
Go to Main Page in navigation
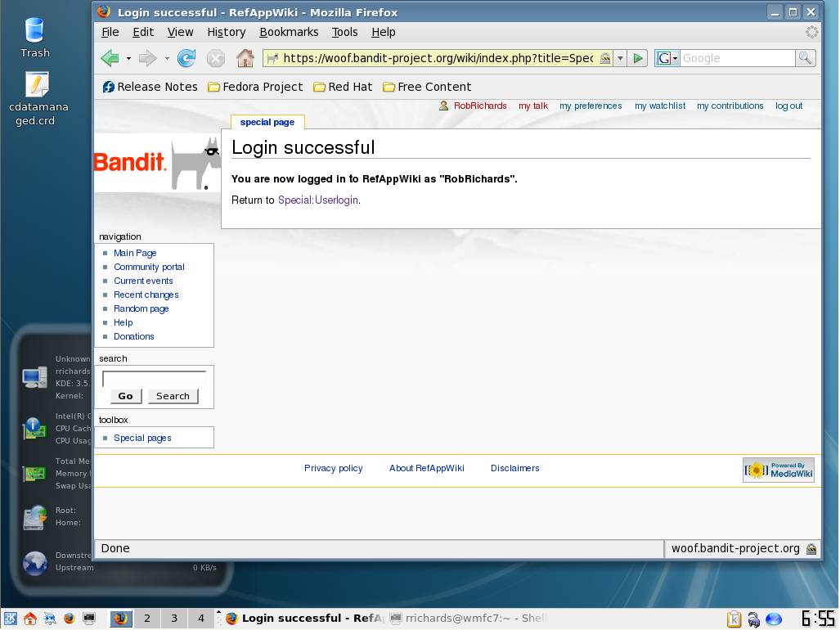(135, 253)
